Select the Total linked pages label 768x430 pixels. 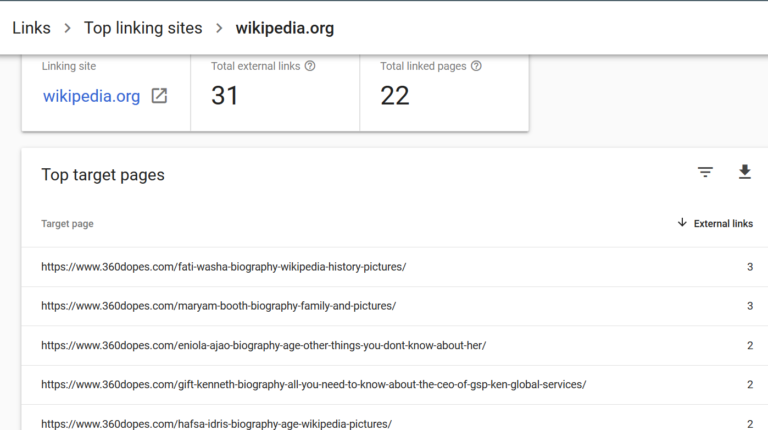(x=423, y=66)
